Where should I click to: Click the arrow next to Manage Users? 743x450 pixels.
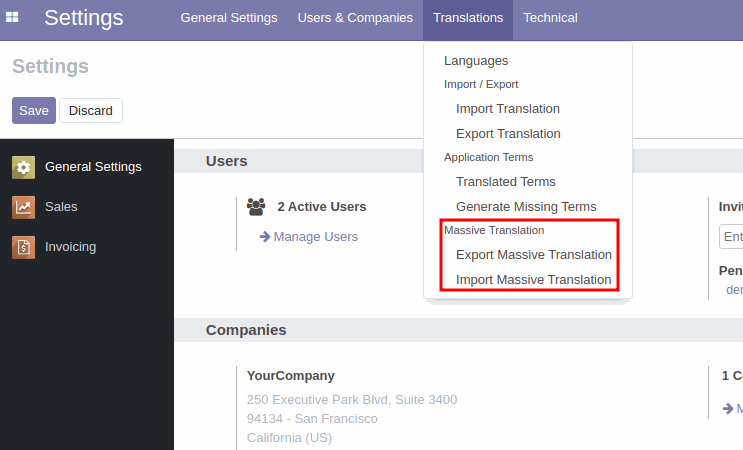click(265, 236)
